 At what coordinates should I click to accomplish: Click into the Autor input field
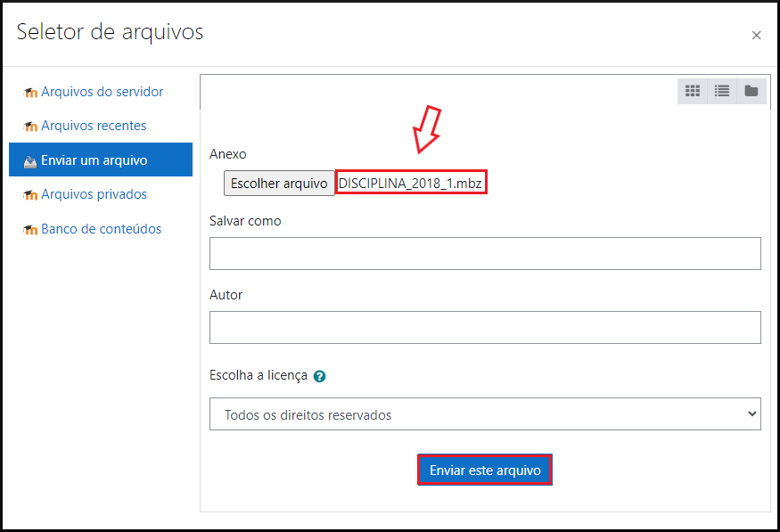coord(485,327)
